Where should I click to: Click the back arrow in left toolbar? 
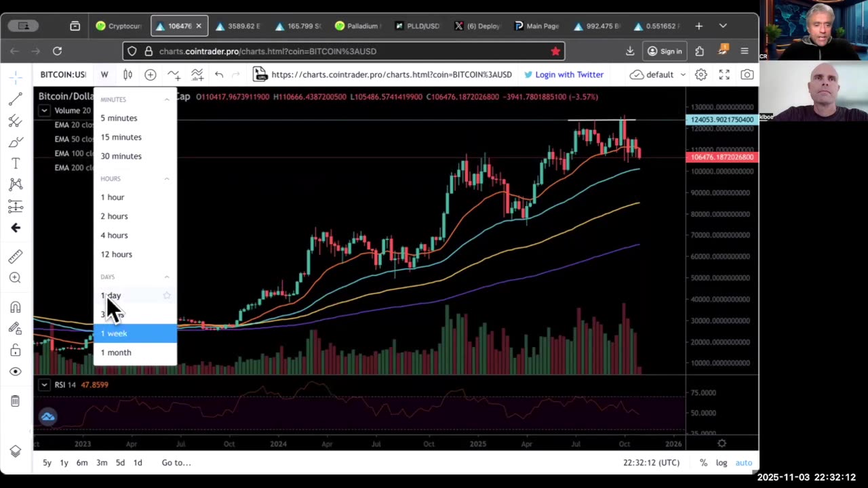tap(16, 228)
